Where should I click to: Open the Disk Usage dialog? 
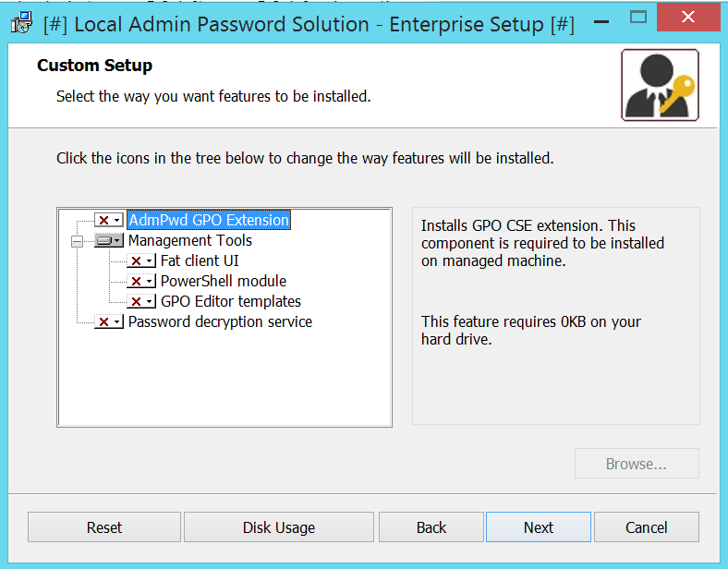(x=279, y=527)
